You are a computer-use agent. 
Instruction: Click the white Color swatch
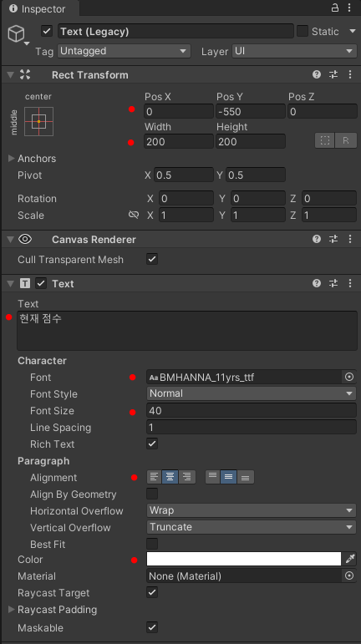(x=244, y=559)
